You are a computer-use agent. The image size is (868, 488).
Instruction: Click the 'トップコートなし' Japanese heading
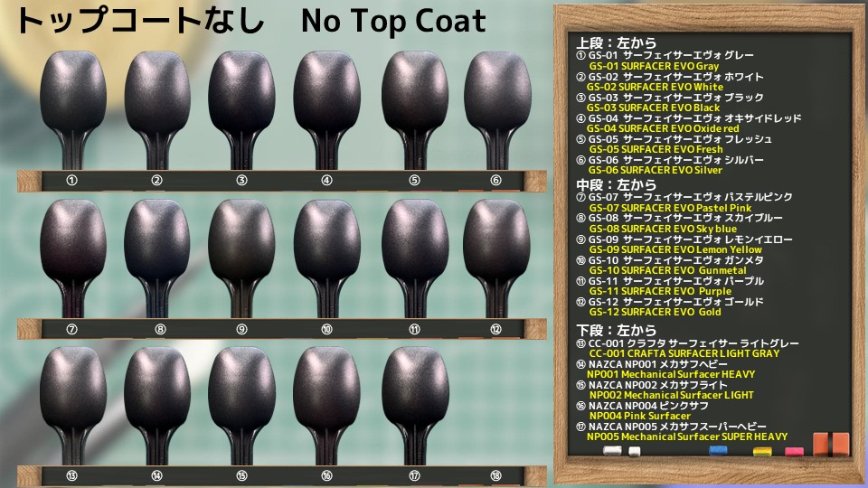pos(141,21)
